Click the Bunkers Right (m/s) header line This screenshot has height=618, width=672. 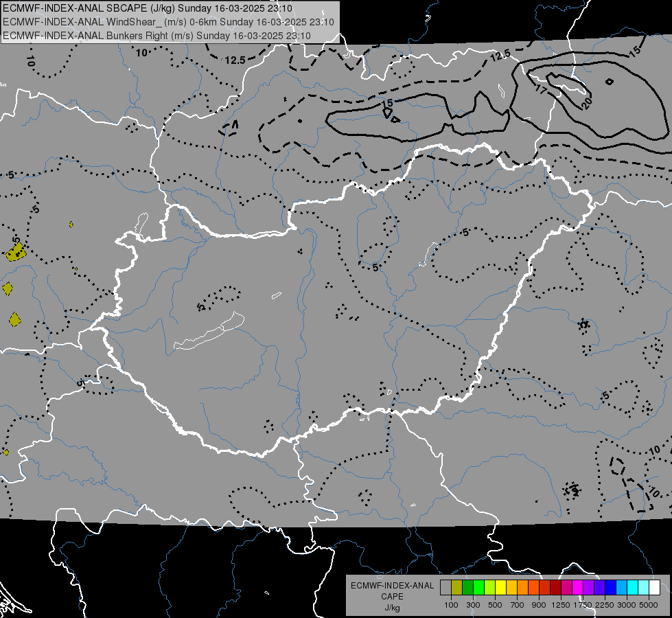click(157, 36)
